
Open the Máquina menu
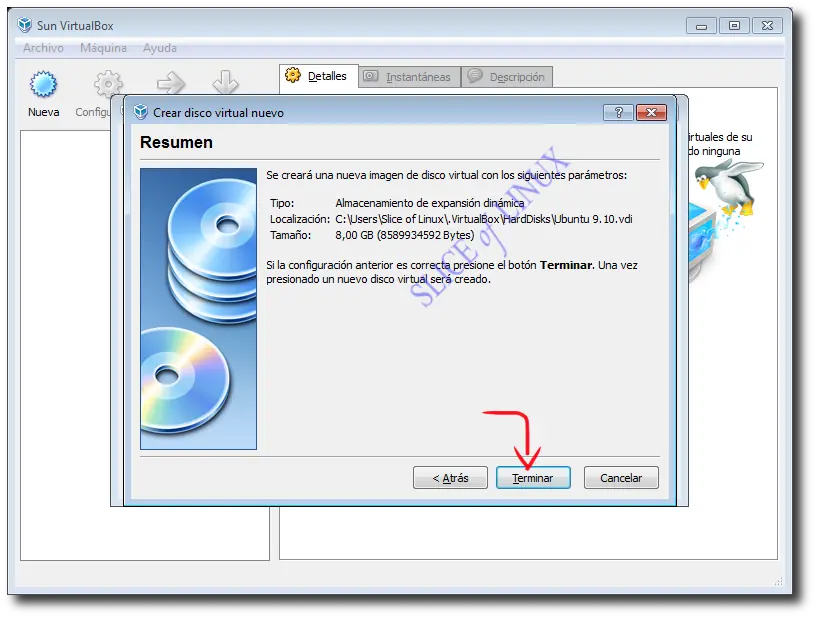(103, 48)
